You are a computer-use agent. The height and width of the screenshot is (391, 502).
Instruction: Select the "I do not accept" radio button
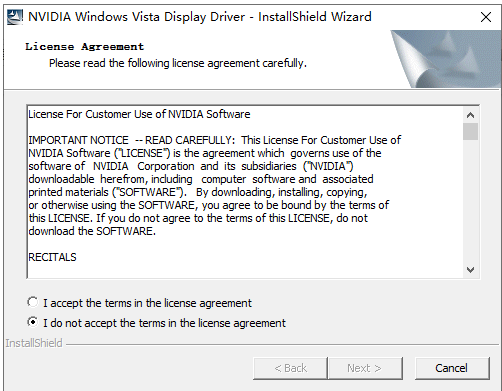point(33,322)
